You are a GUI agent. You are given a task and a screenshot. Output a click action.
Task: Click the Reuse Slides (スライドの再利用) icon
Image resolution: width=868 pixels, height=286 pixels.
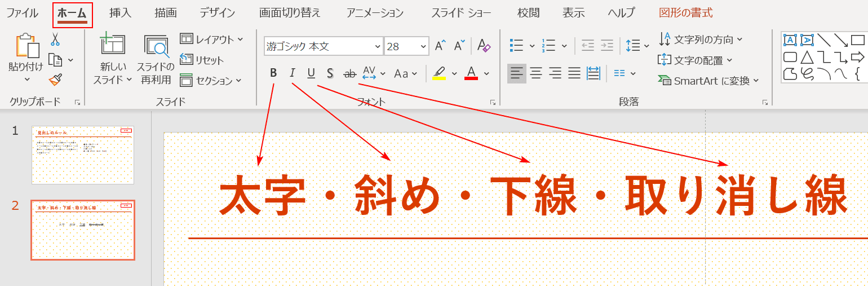(156, 46)
